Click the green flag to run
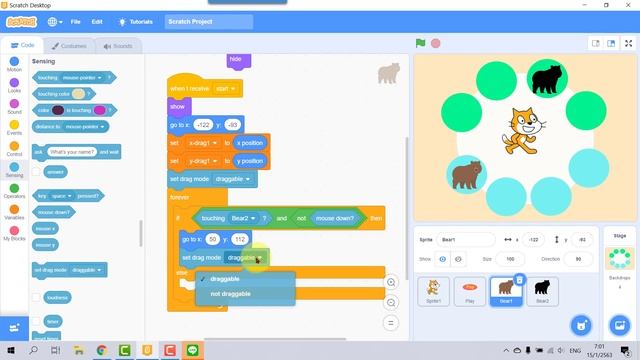Image resolution: width=640 pixels, height=360 pixels. pos(420,43)
